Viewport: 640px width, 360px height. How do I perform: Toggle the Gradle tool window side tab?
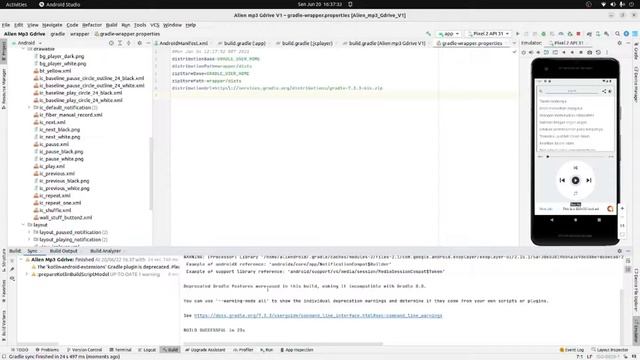tap(636, 51)
